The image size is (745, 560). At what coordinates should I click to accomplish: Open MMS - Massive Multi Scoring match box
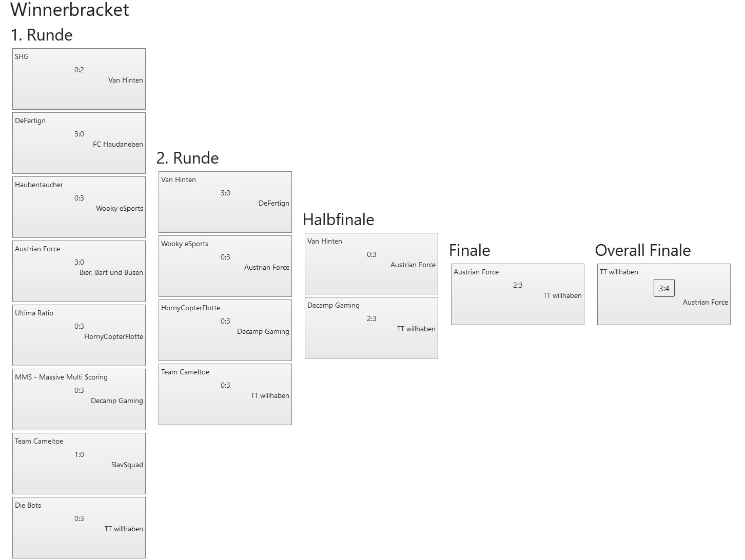pos(79,399)
